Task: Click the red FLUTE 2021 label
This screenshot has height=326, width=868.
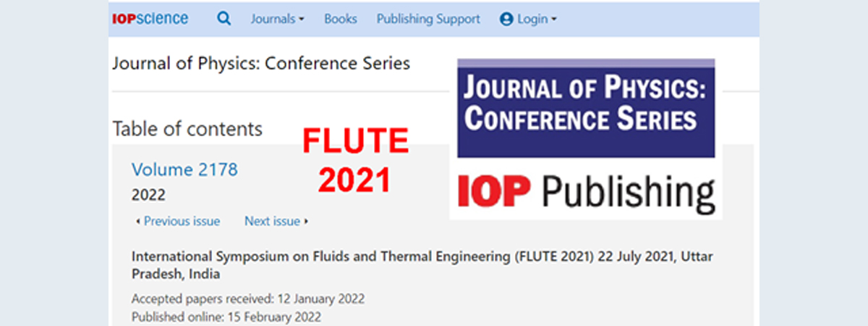Action: pyautogui.click(x=355, y=160)
